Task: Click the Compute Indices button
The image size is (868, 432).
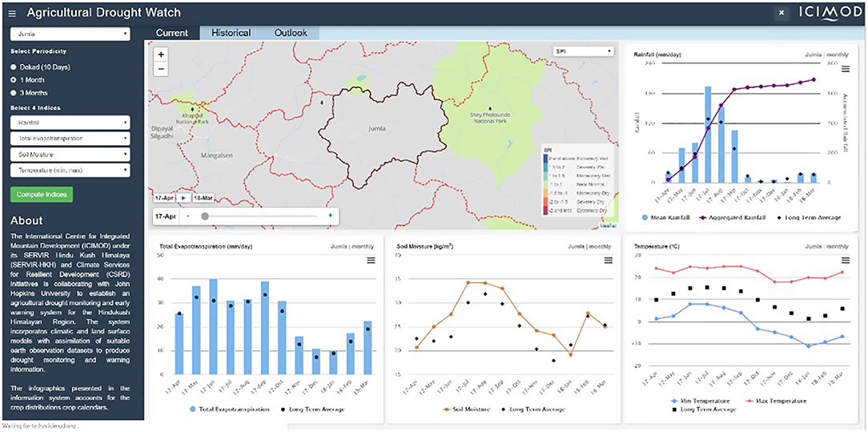Action: 42,195
